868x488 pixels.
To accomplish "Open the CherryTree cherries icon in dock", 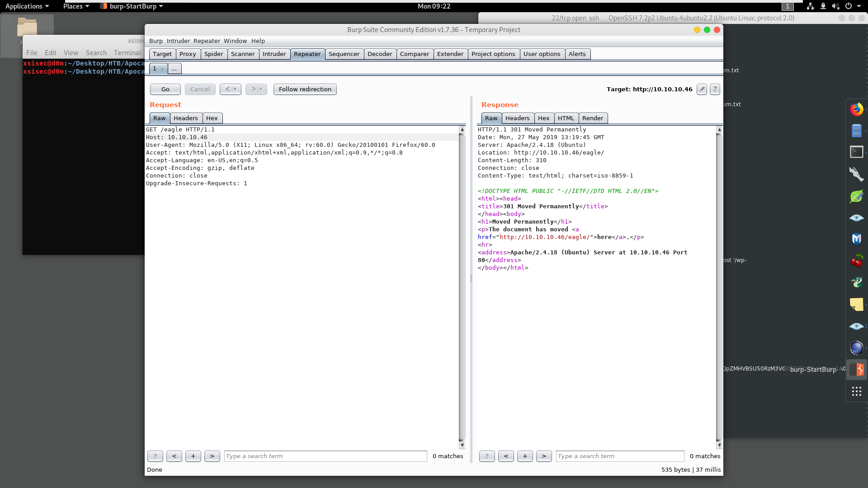I will 856,261.
